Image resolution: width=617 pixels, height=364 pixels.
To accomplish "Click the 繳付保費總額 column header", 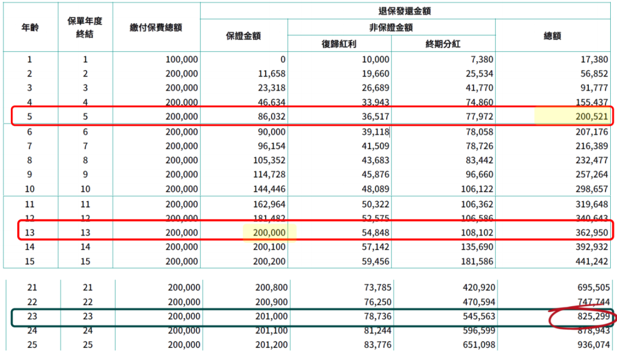I will point(156,27).
